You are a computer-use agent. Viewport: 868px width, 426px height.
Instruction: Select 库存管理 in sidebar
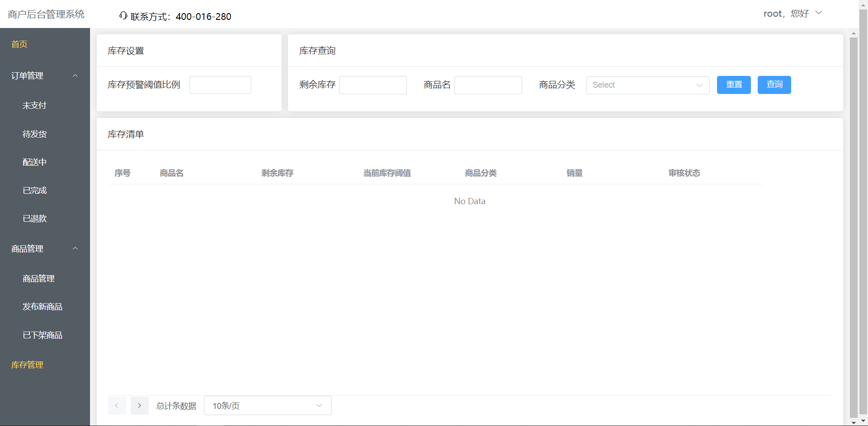pyautogui.click(x=27, y=365)
